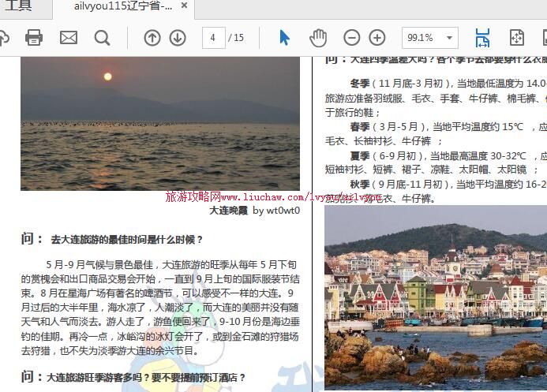Image resolution: width=547 pixels, height=392 pixels.
Task: Click the page number field showing 4
Action: pyautogui.click(x=213, y=37)
